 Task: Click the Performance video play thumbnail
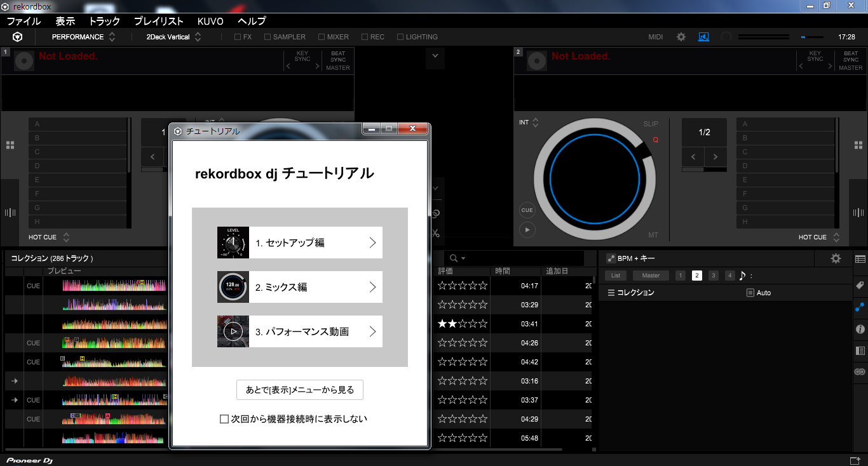coord(233,331)
